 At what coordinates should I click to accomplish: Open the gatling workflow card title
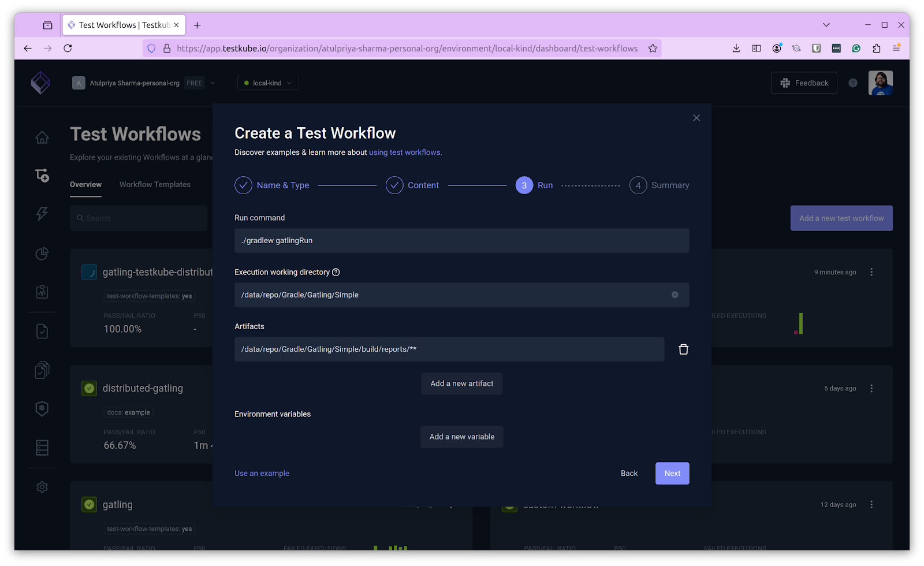point(117,505)
